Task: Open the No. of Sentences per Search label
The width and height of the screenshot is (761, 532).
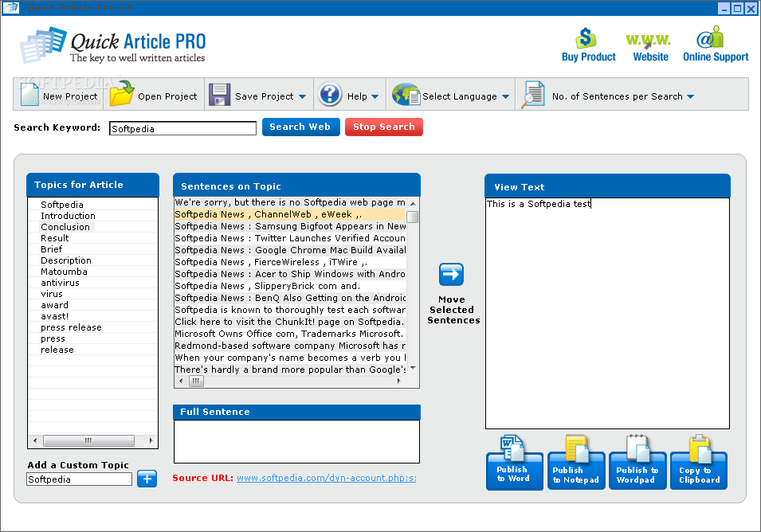Action: pos(618,96)
